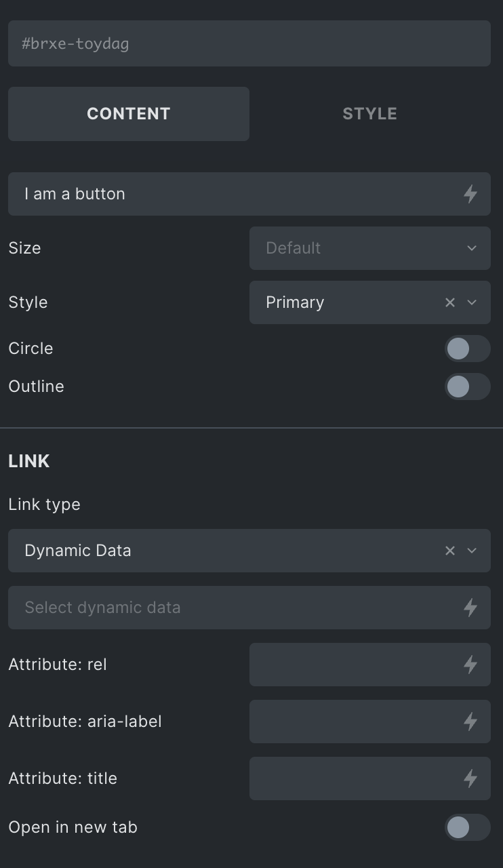Expand the Link type dropdown chevron

point(472,551)
